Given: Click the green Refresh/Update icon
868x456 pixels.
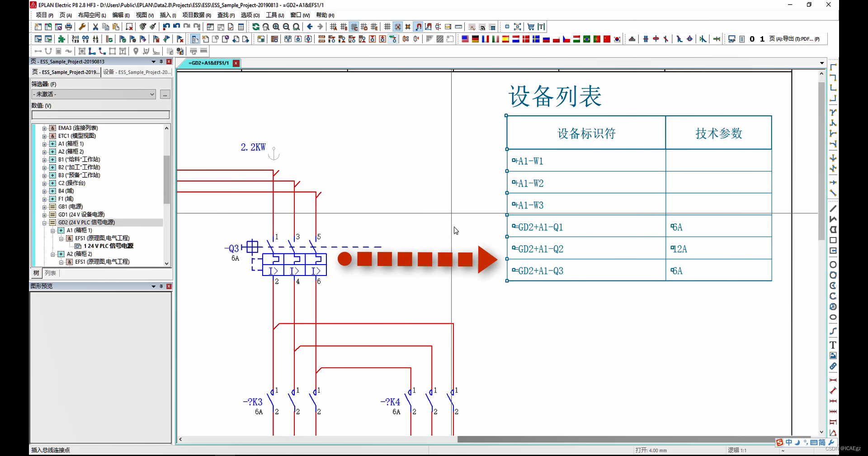Looking at the screenshot, I should tap(256, 27).
